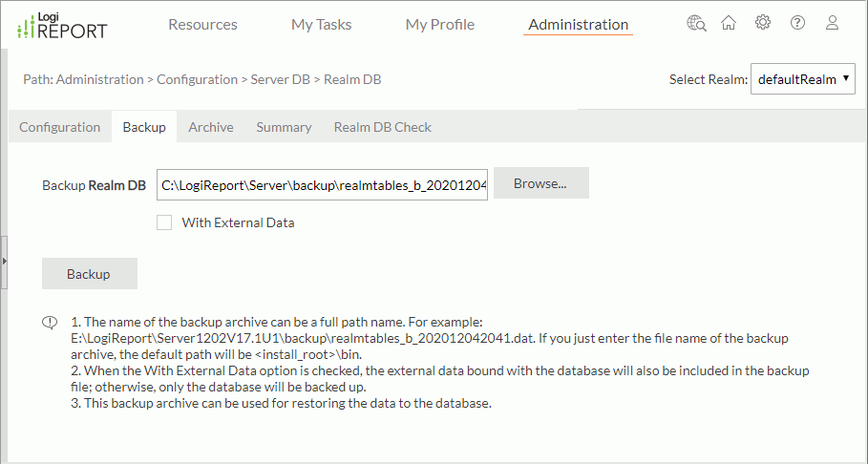Click the globe search icon in header
The height and width of the screenshot is (464, 868).
click(696, 23)
